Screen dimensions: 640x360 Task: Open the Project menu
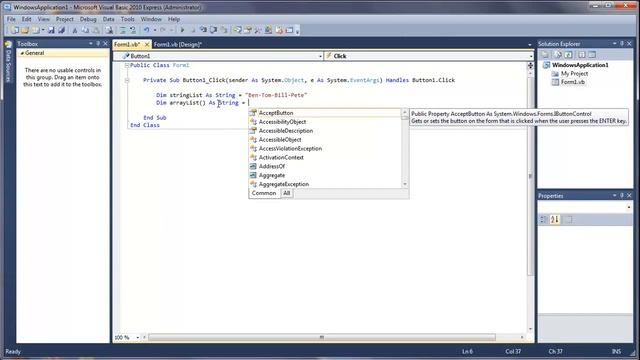coord(64,19)
